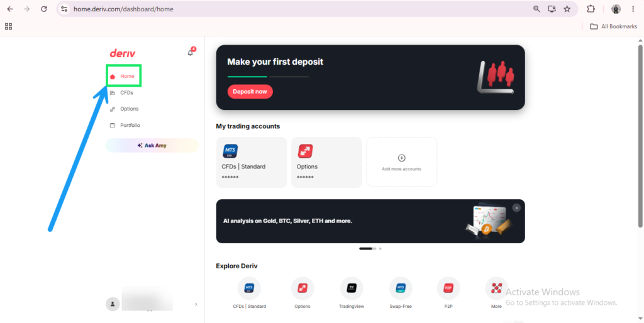The width and height of the screenshot is (644, 323).
Task: Open the AI analysis on Gold, BTC banner
Action: [370, 221]
